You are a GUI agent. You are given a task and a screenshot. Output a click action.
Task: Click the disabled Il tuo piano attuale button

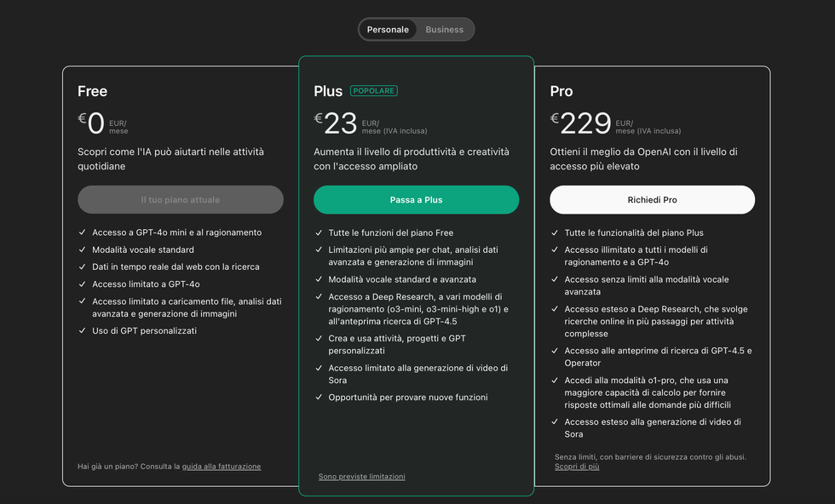(181, 199)
